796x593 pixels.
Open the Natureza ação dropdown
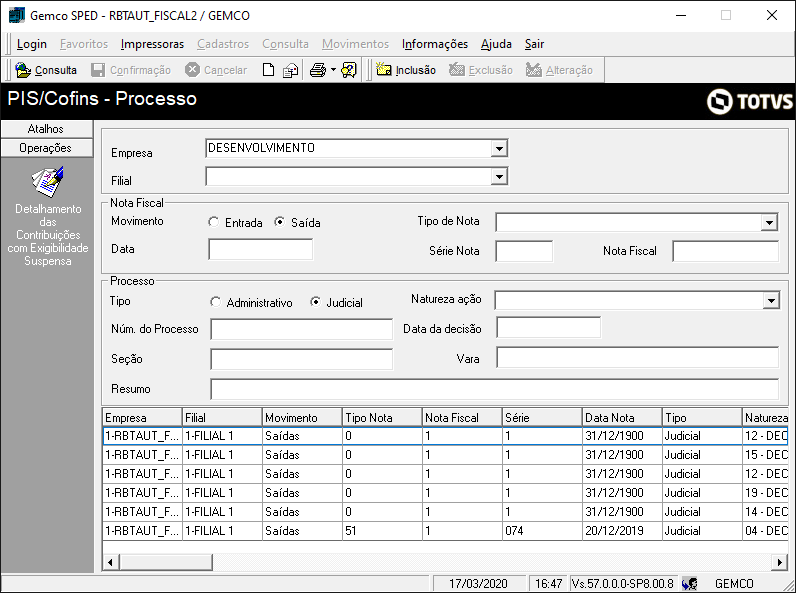pos(771,301)
